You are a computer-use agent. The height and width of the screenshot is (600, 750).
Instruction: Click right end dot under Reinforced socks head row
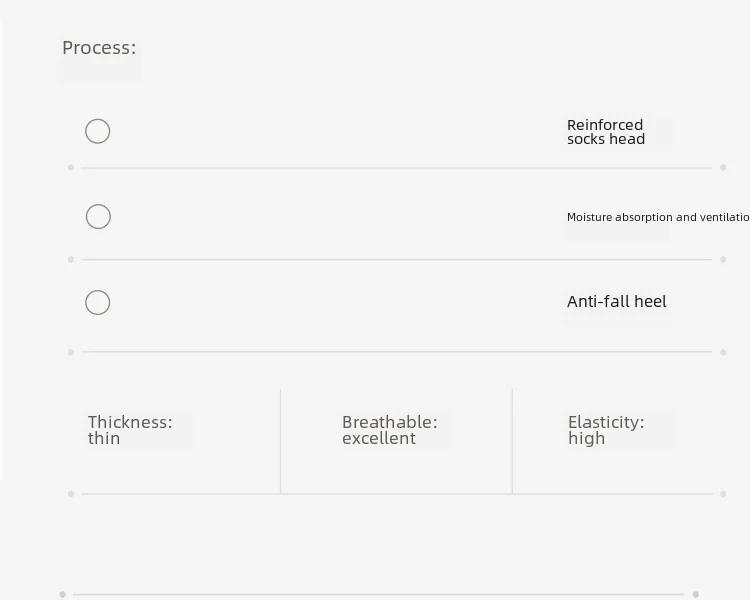click(x=723, y=167)
